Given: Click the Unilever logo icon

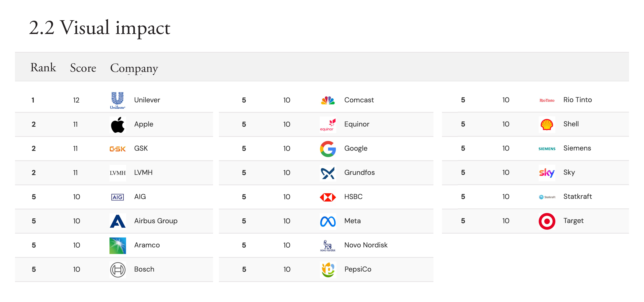Looking at the screenshot, I should click(118, 100).
